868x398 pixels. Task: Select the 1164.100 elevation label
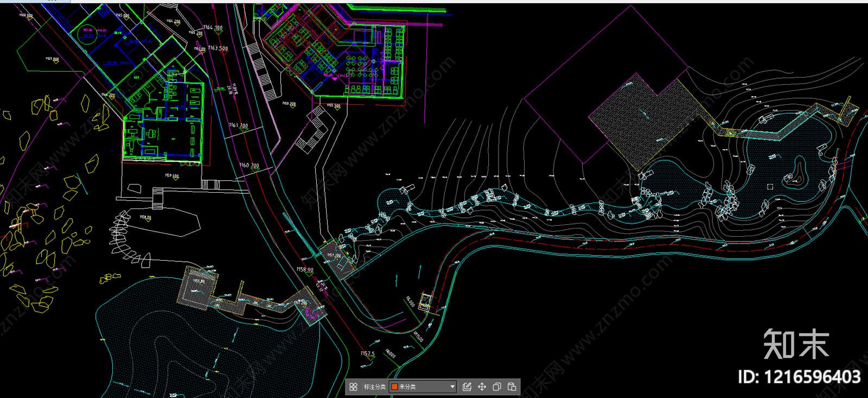213,27
